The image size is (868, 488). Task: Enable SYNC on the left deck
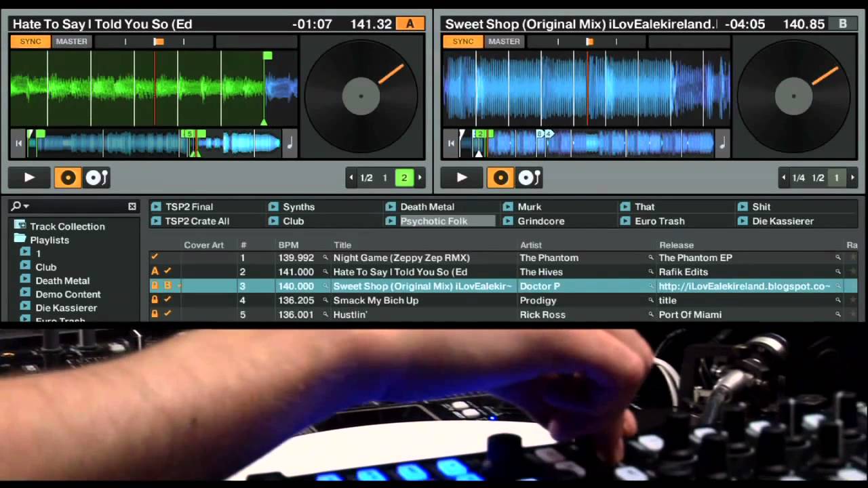coord(30,41)
